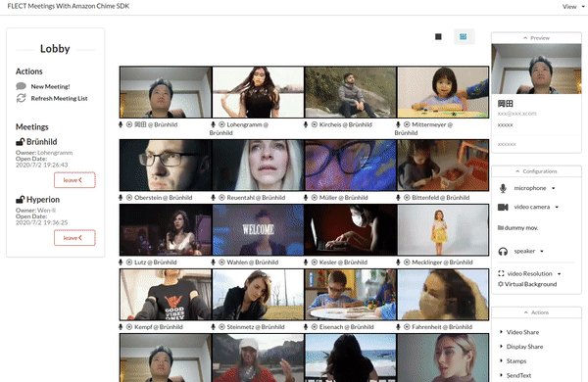
Task: Click the mic icon for Wahlen tile
Action: point(213,263)
